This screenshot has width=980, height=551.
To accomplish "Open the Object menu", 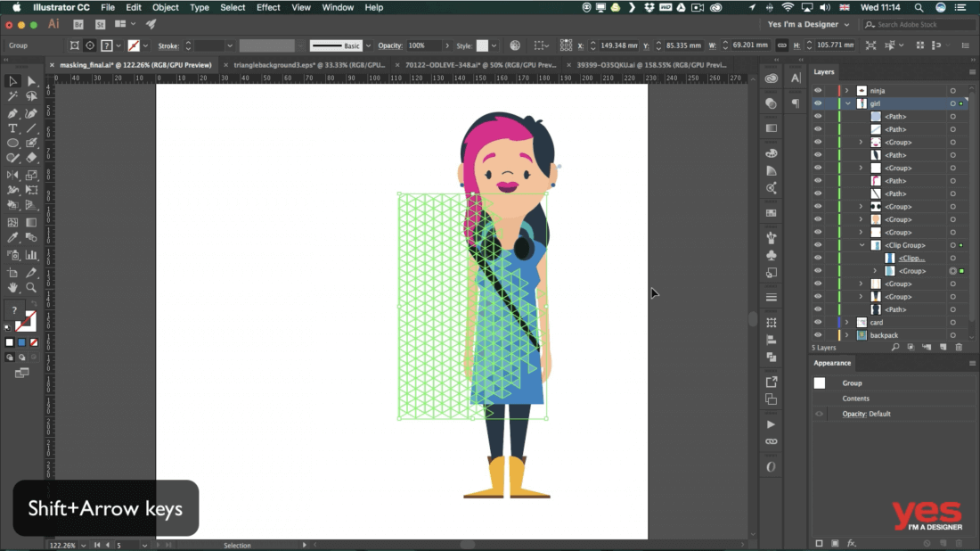I will (x=165, y=7).
